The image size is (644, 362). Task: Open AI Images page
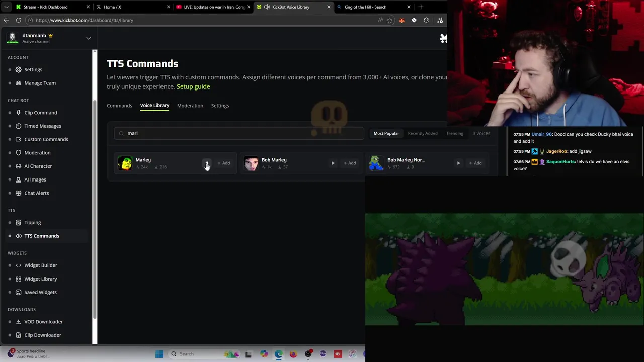coord(35,179)
